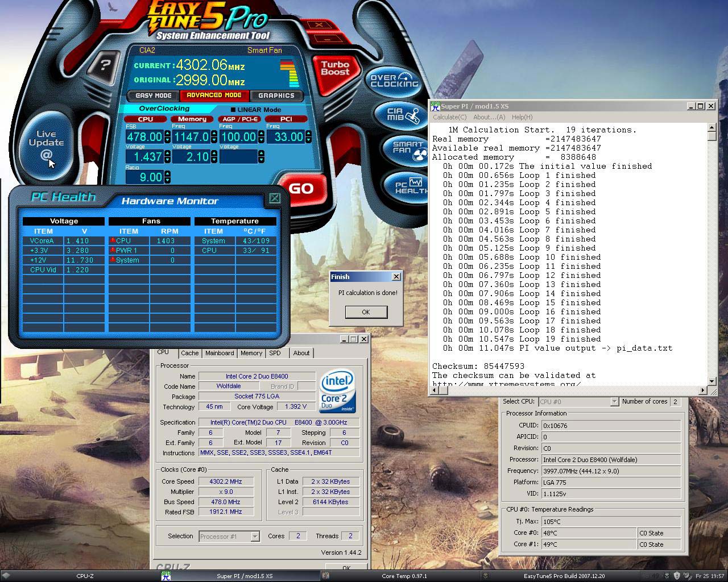This screenshot has height=582, width=728.
Task: Decrease CPU Ratio with down arrow
Action: tap(167, 180)
